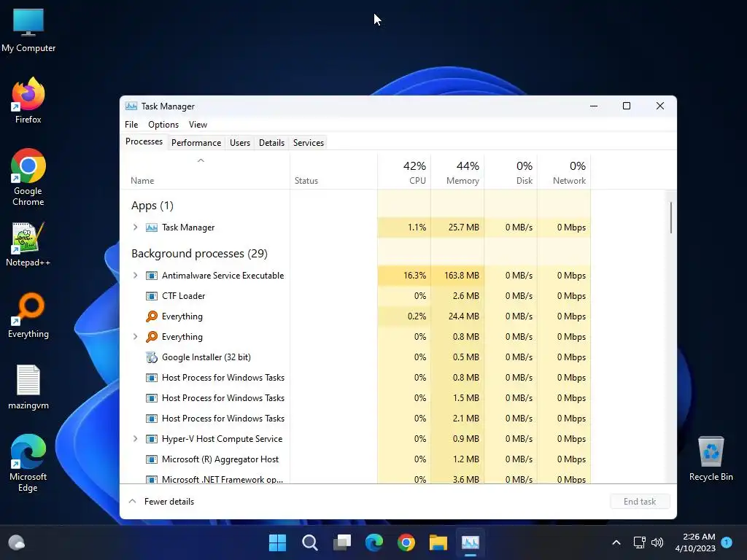
Task: Select Microsoft .NET Framework process row
Action: coord(355,478)
